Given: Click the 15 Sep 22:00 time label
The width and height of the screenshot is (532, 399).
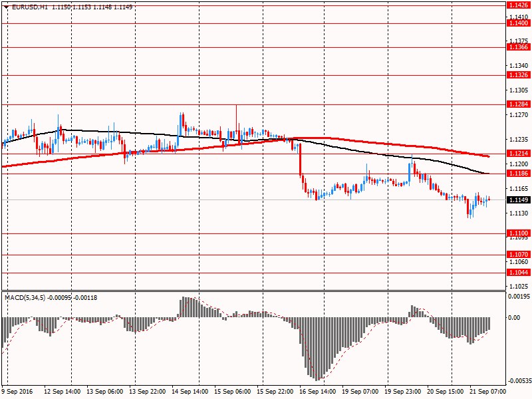Looking at the screenshot, I should click(275, 392).
